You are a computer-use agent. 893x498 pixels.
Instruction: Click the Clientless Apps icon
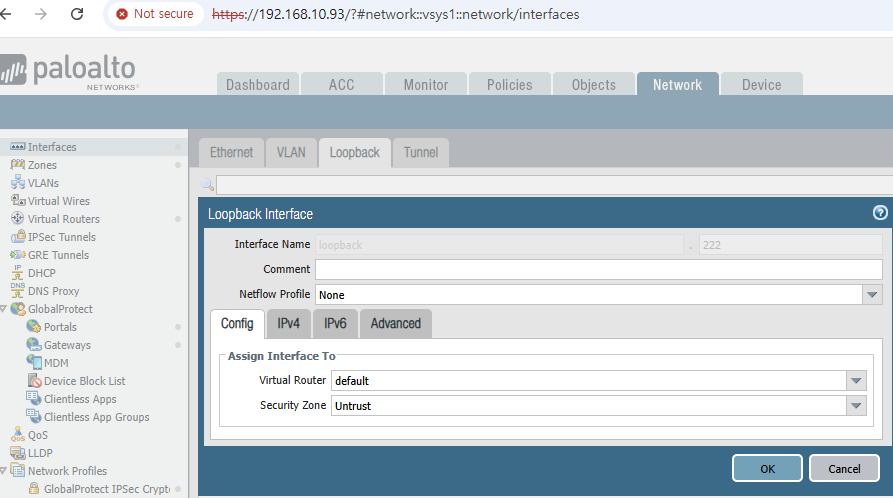34,398
